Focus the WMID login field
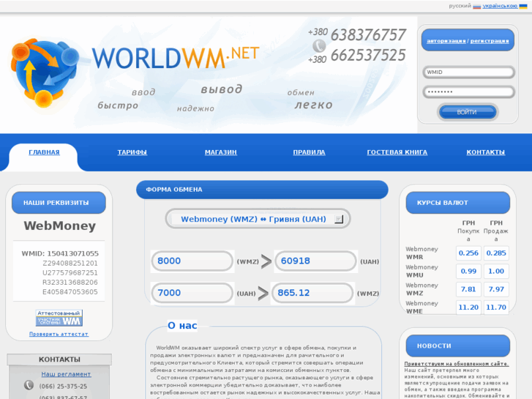The width and height of the screenshot is (532, 399). (468, 72)
